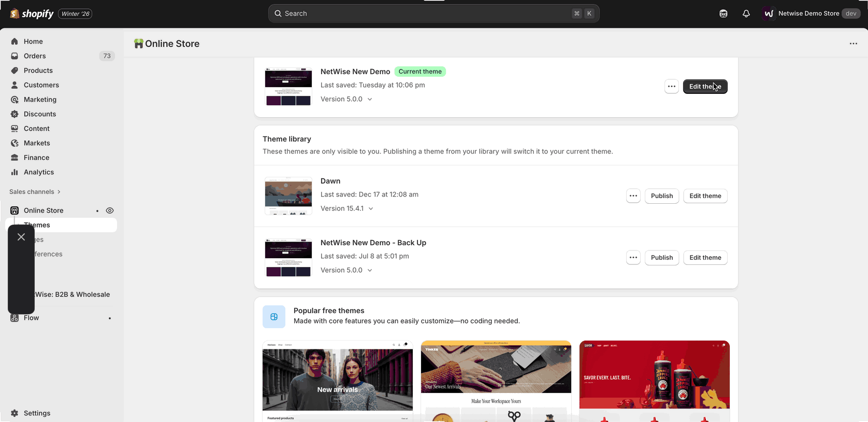Click the Orders inbox icon
Image resolution: width=868 pixels, height=422 pixels.
[15, 56]
